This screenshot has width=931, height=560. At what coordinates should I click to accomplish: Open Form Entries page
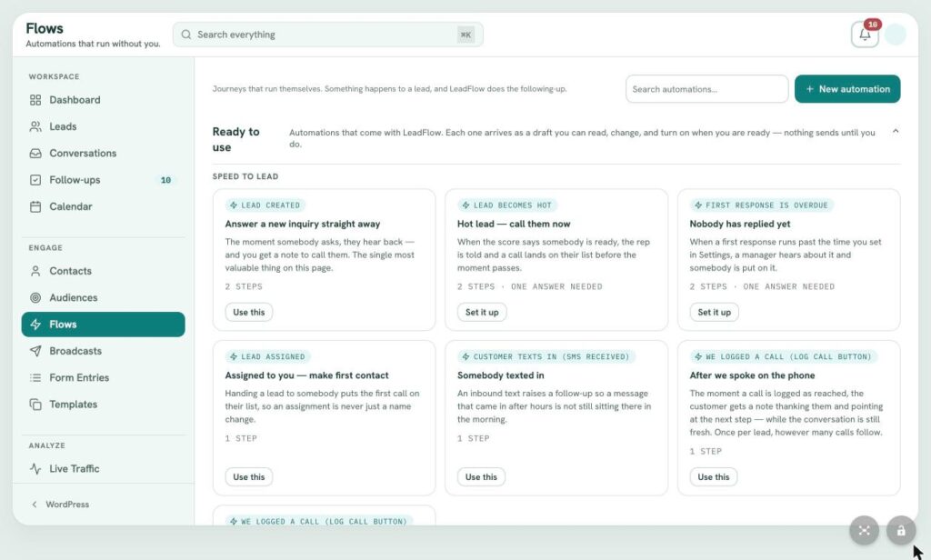[103, 377]
